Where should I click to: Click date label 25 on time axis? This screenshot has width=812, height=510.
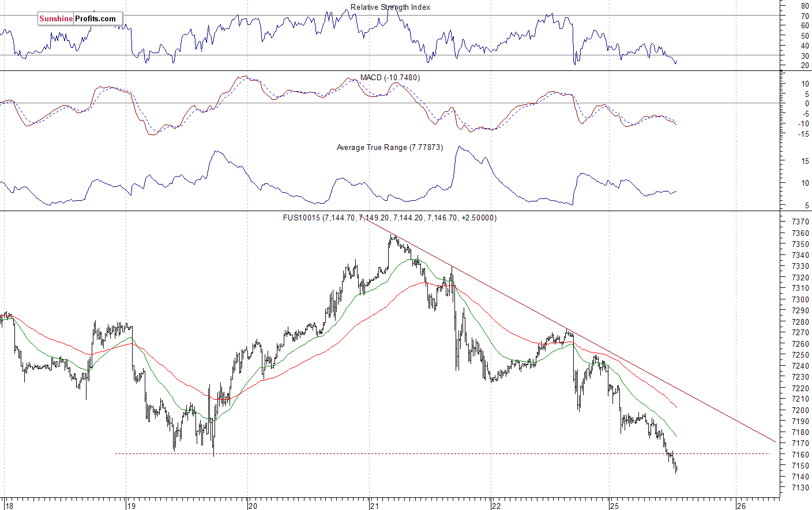pos(615,506)
